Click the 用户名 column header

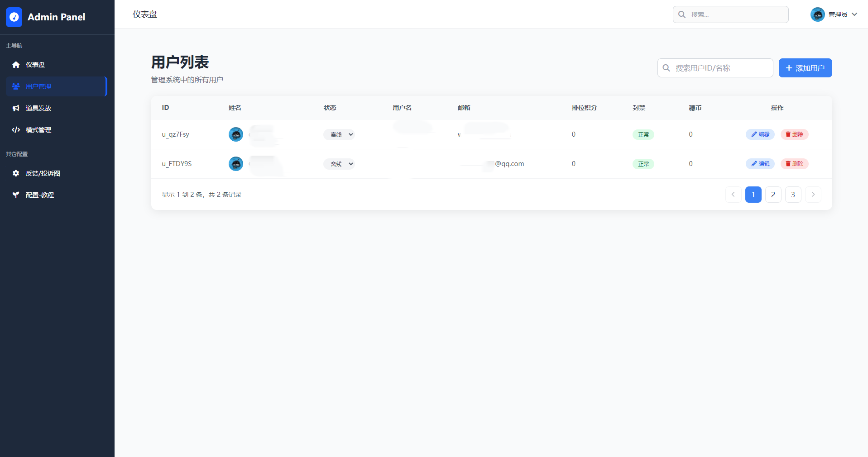(x=402, y=108)
